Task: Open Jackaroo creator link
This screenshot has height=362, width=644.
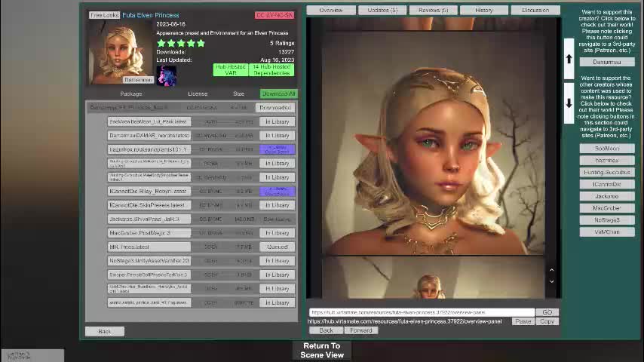Action: 607,196
